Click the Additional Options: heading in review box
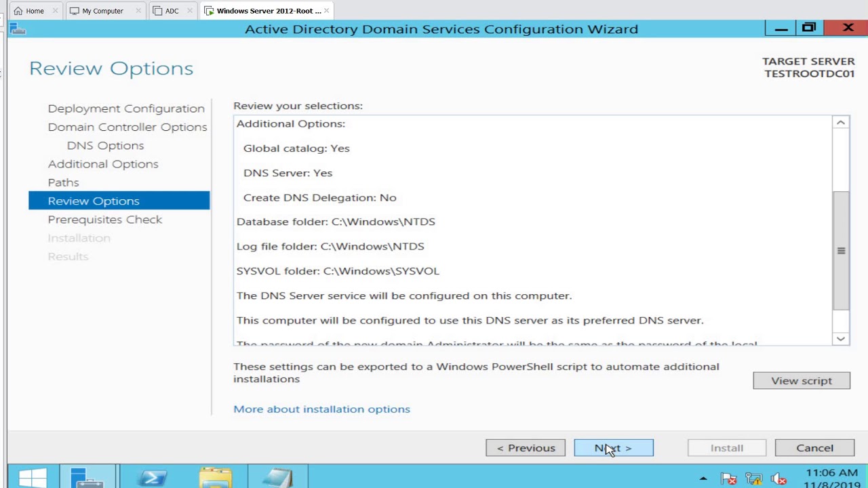The width and height of the screenshot is (868, 488). (290, 124)
